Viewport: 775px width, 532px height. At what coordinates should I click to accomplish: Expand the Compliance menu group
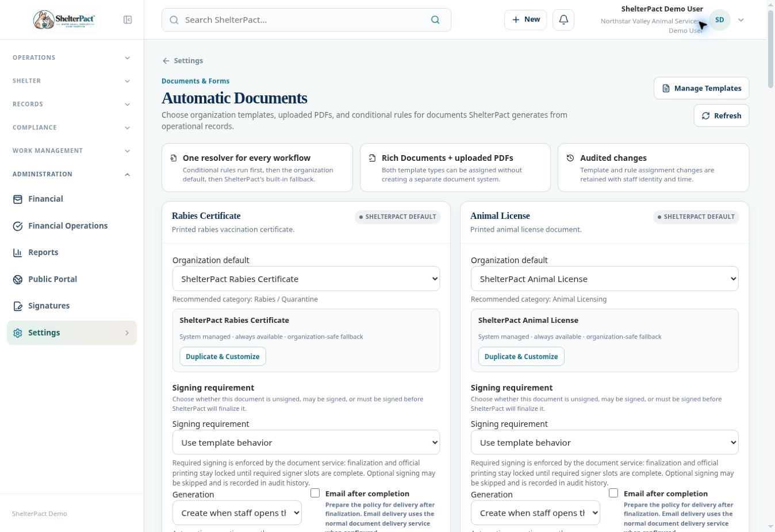[x=72, y=128]
